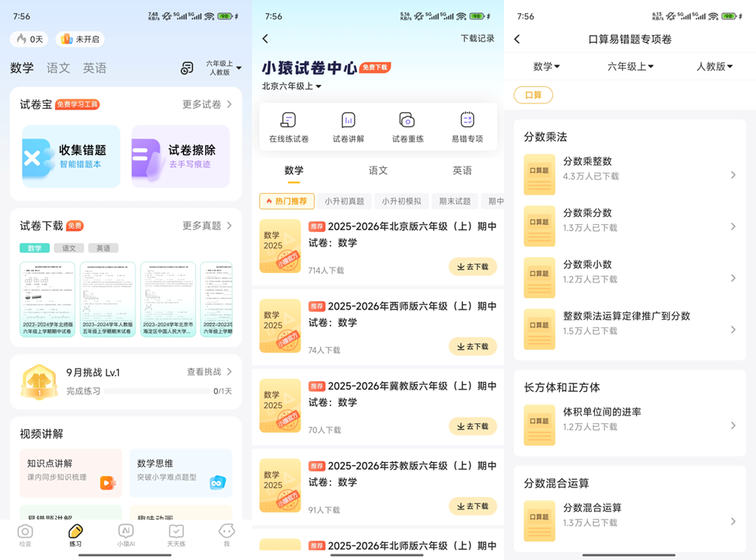Open the 收集错题 card
Screen dimensions: 756x560
point(71,156)
